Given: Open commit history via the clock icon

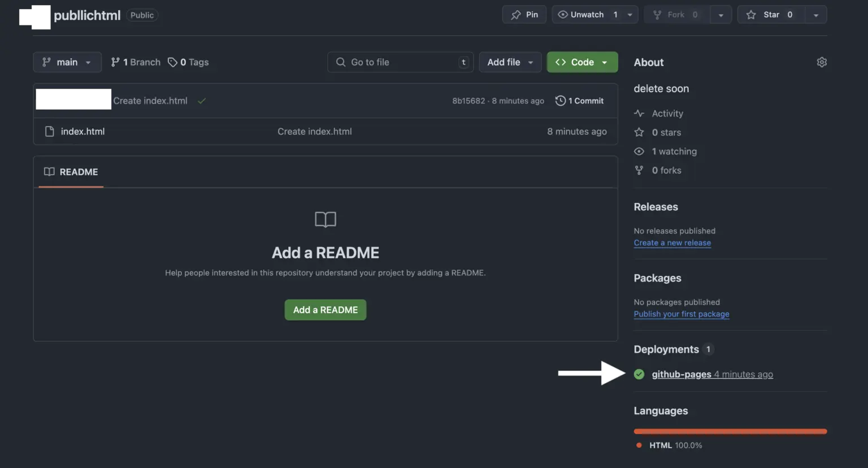Looking at the screenshot, I should [560, 100].
